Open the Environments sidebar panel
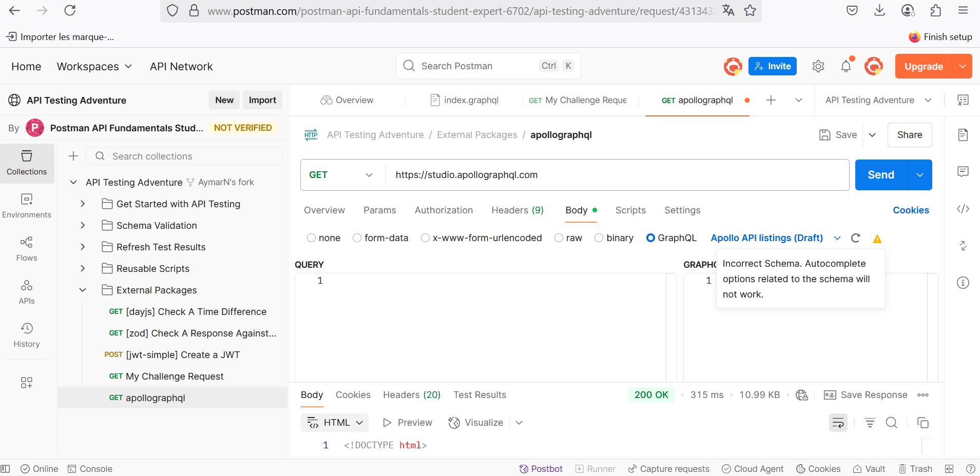The image size is (980, 476). coord(27,206)
